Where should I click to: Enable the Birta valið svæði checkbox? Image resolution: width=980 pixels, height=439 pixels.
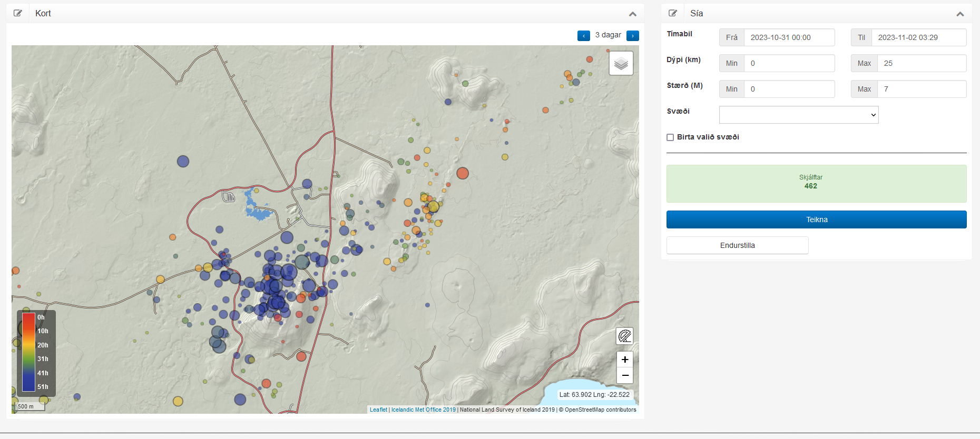tap(670, 137)
